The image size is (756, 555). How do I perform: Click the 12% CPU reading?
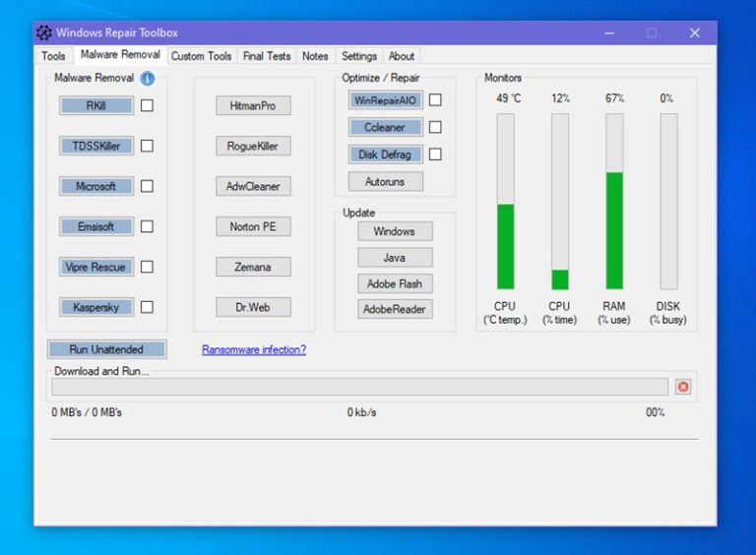560,98
